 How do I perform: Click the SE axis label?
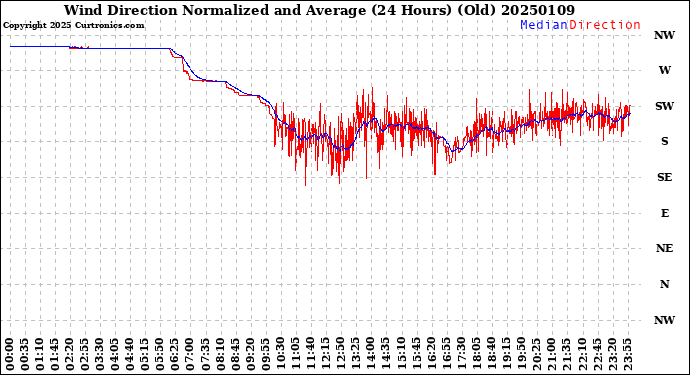click(x=664, y=177)
